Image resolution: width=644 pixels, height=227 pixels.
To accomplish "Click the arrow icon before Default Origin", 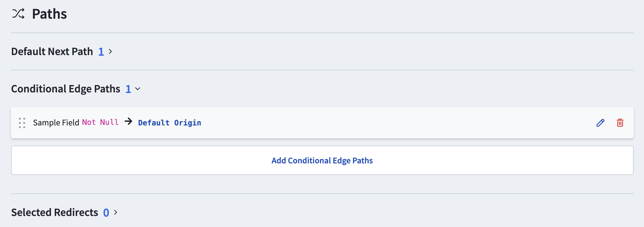I will point(128,121).
